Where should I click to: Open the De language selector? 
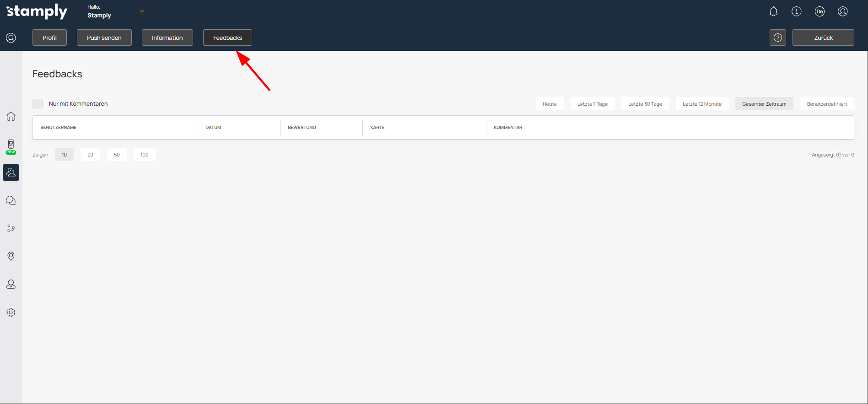pyautogui.click(x=819, y=11)
